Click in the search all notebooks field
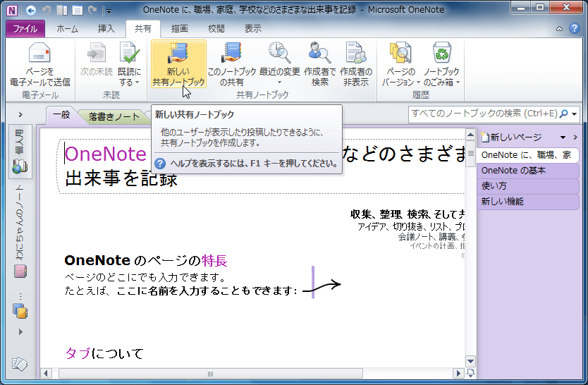This screenshot has height=385, width=588. (484, 114)
